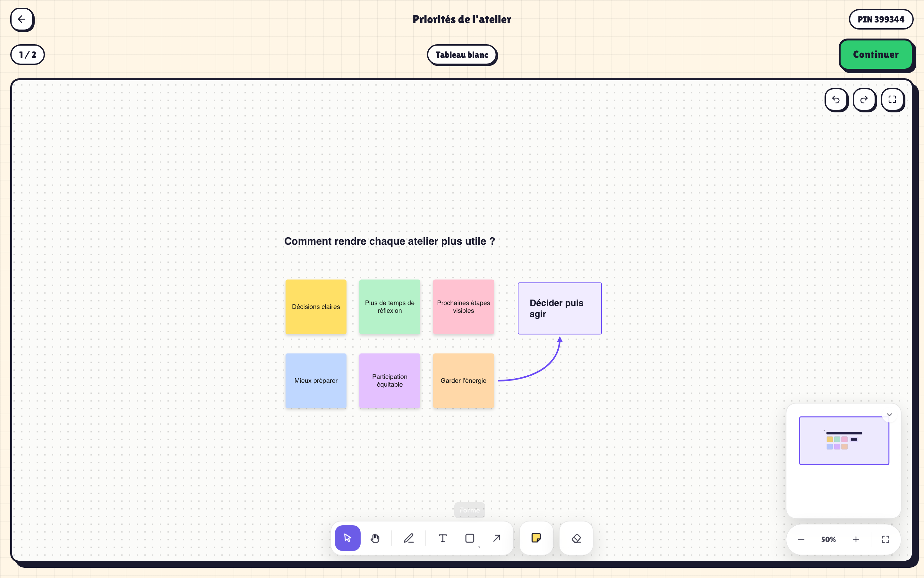Select the yellow Décisions claires note
Screen dimensions: 924x578
316,307
